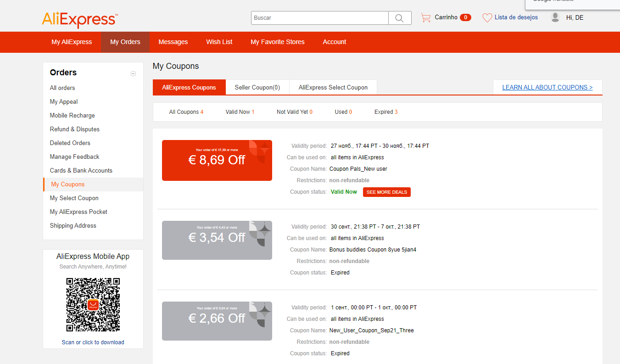This screenshot has height=364, width=620.
Task: Click the € 2,66 Off coupon card
Action: click(x=217, y=321)
